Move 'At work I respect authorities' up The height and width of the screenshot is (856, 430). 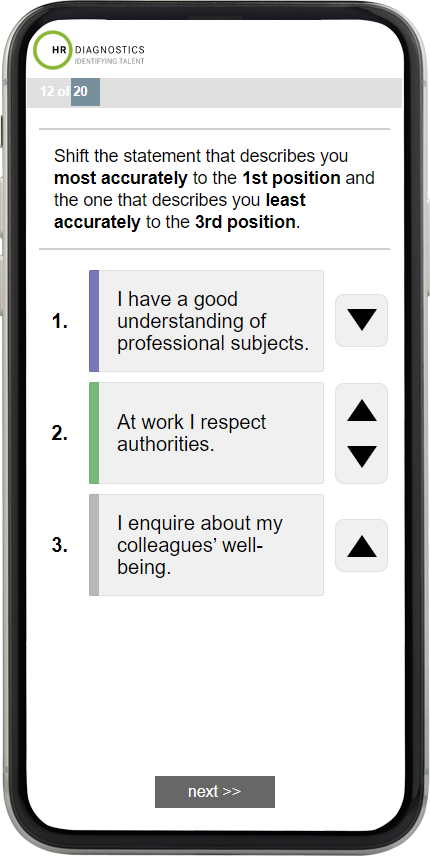[x=361, y=411]
